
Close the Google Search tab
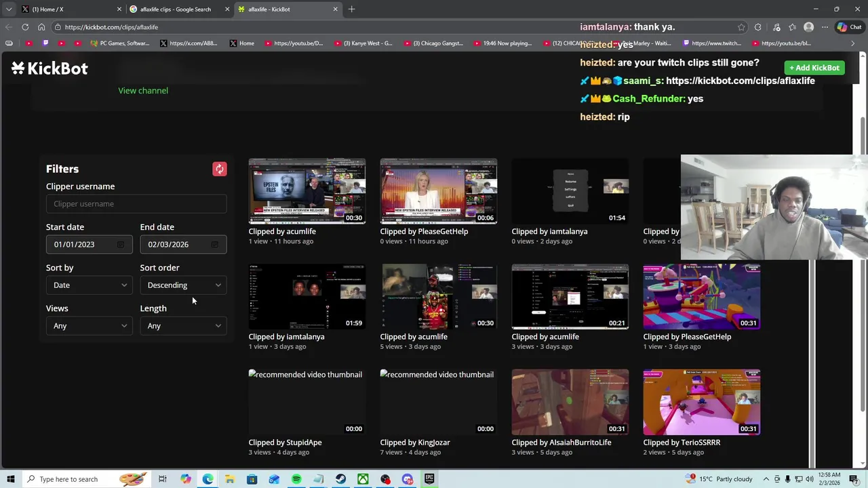pyautogui.click(x=227, y=9)
